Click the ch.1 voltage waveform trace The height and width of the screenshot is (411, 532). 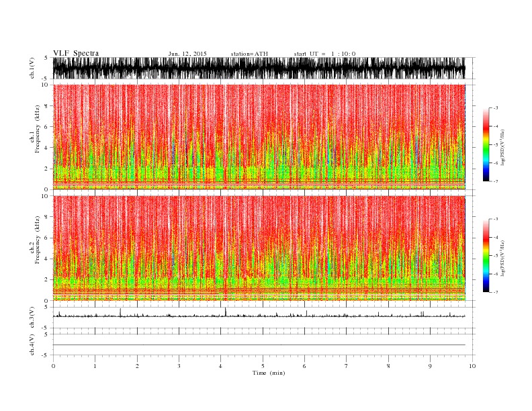[259, 68]
